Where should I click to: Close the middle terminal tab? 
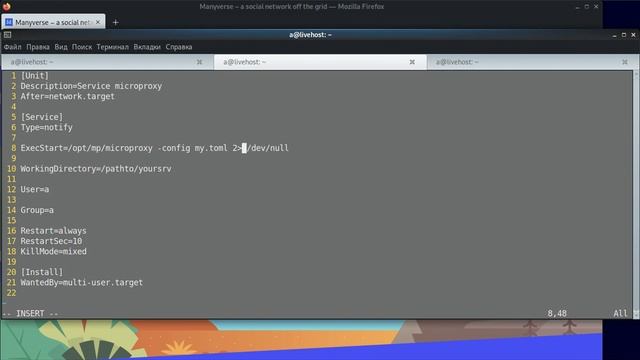[x=412, y=62]
